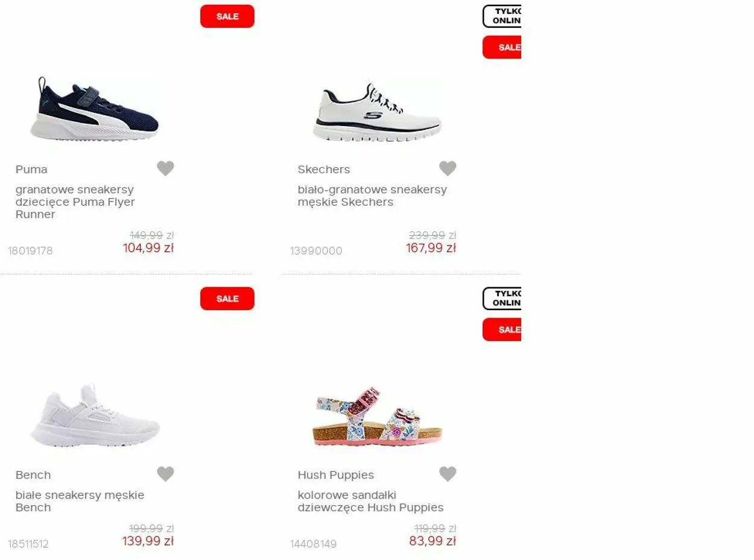Toggle heart icon for Hush Puppies sandals

click(448, 474)
